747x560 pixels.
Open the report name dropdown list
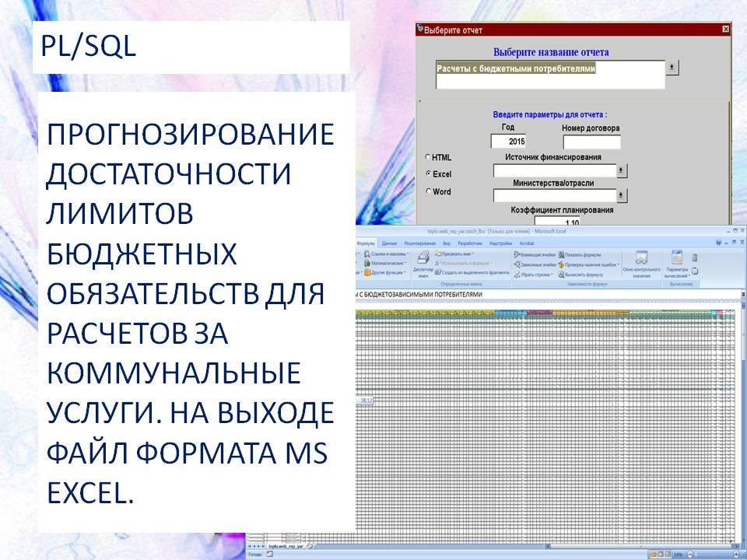click(x=672, y=67)
